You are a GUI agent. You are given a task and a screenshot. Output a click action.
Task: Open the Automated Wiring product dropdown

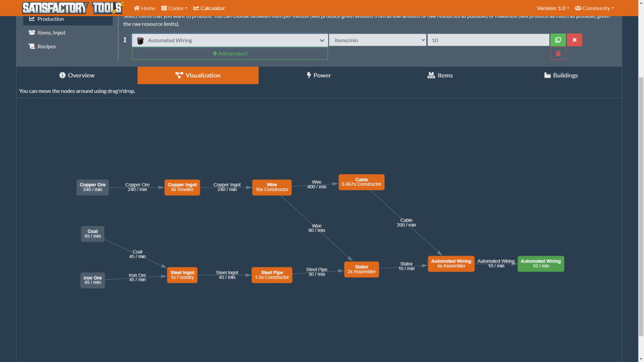(x=230, y=40)
